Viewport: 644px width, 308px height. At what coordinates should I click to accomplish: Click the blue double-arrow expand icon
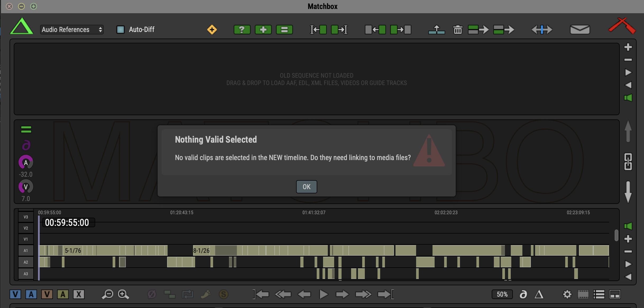[542, 30]
